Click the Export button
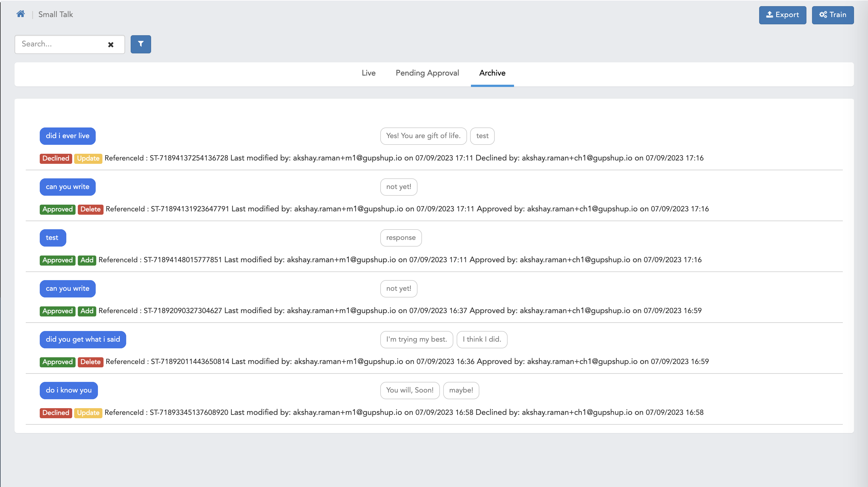Image resolution: width=868 pixels, height=487 pixels. click(x=782, y=15)
